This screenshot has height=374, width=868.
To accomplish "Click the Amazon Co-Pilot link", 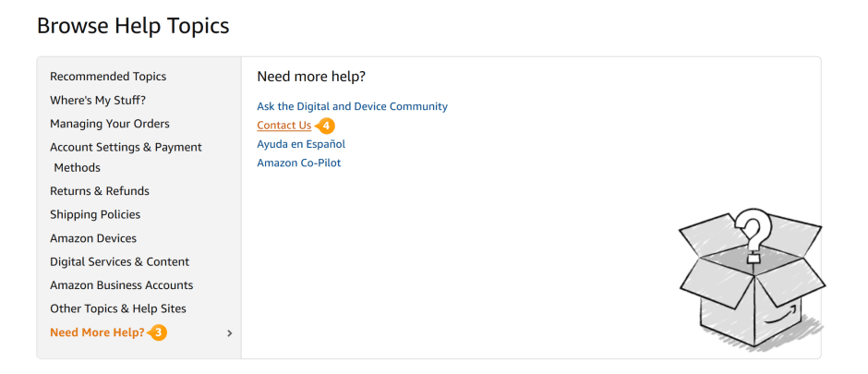I will pyautogui.click(x=299, y=163).
